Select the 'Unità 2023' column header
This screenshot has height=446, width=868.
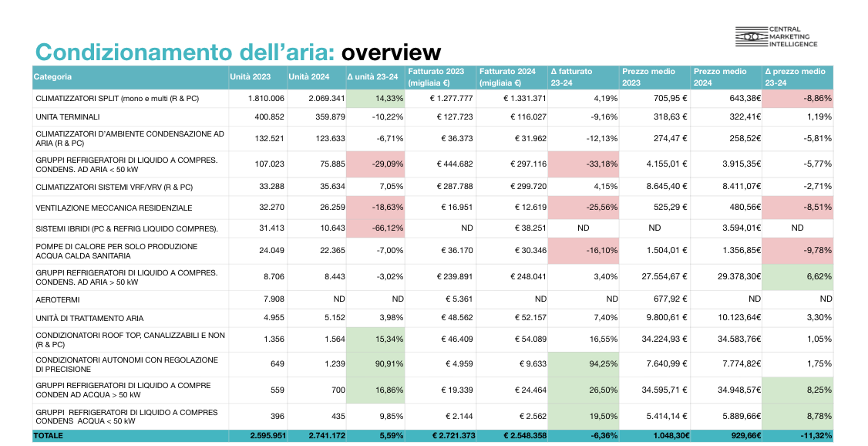pyautogui.click(x=251, y=77)
